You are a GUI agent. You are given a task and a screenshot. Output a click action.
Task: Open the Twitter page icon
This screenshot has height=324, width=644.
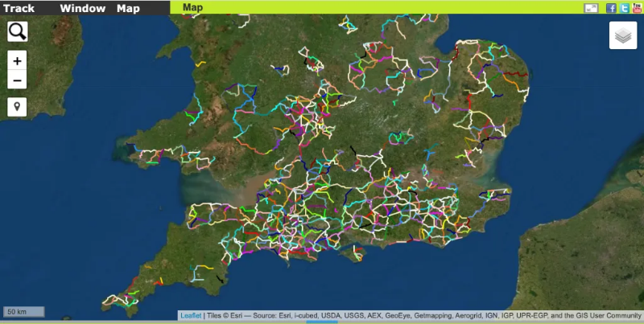point(625,8)
